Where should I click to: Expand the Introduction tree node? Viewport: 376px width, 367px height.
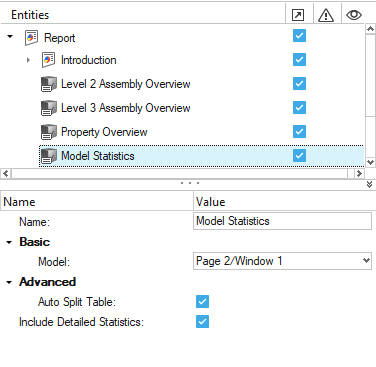pyautogui.click(x=28, y=60)
